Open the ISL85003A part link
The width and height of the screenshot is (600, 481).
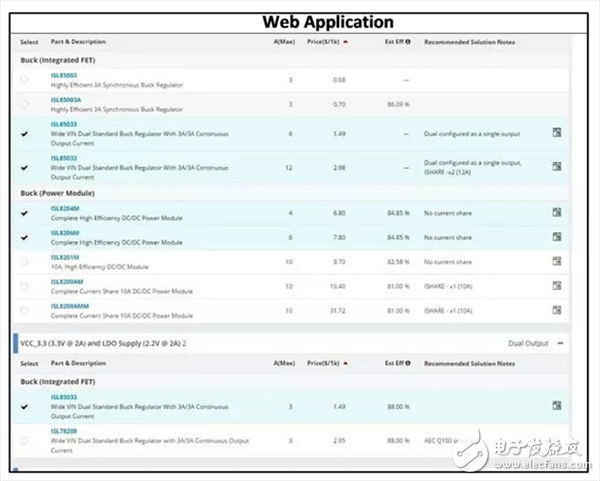coord(67,99)
